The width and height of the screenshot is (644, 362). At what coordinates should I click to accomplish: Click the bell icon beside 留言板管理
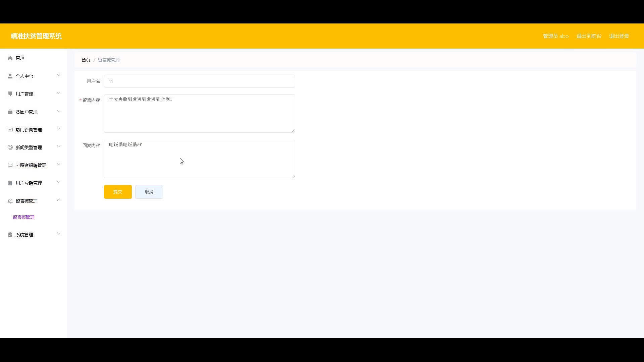pos(10,201)
